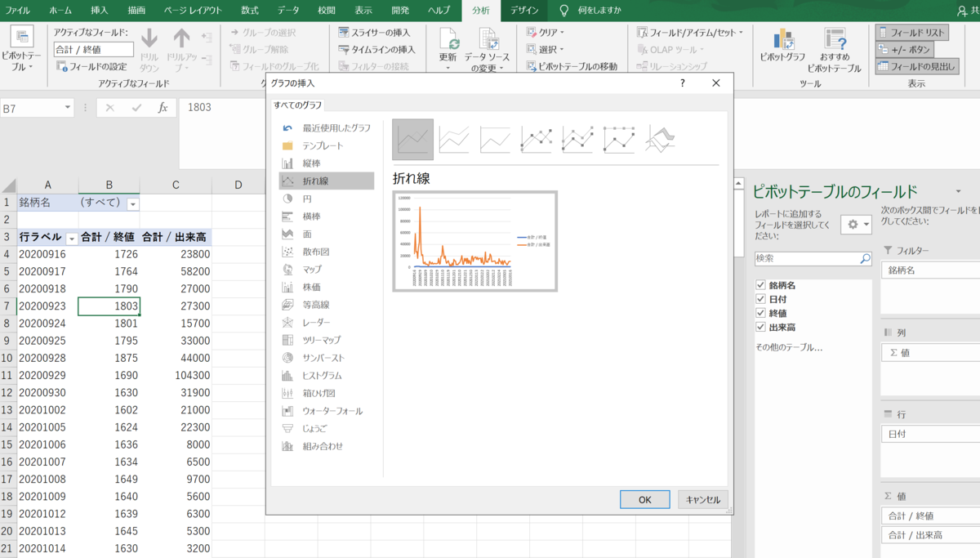Select サンバースト sunburst chart category
Image resolution: width=980 pixels, height=558 pixels.
[x=327, y=358]
